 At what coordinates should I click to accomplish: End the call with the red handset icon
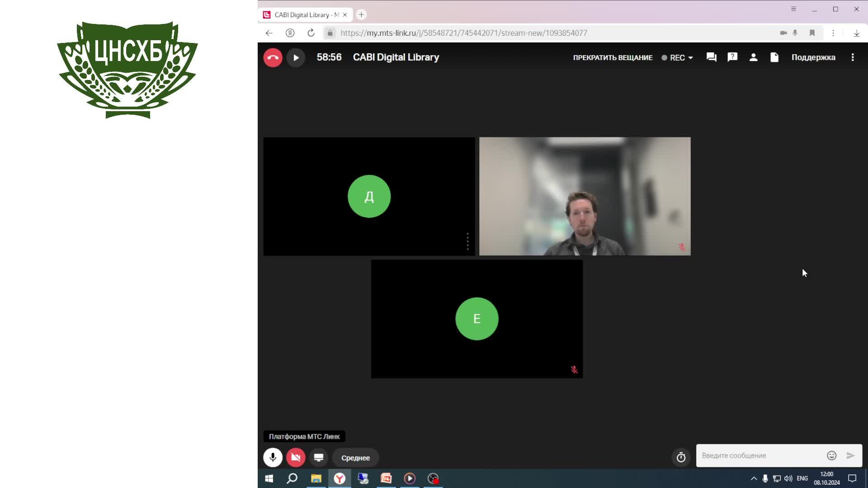273,57
